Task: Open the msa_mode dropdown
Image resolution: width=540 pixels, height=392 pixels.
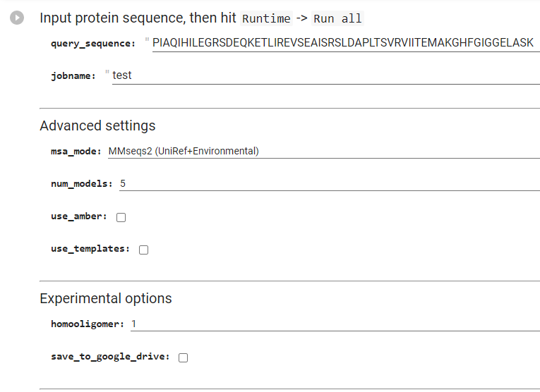Action: tap(324, 152)
